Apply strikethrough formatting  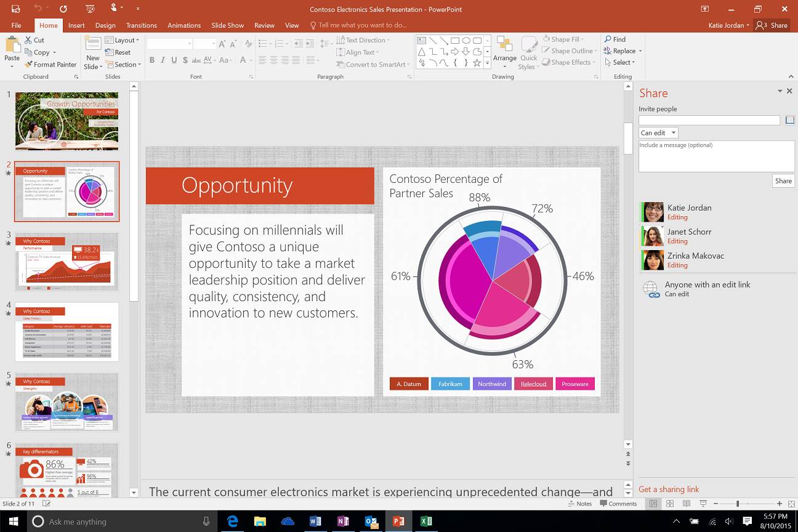coord(196,60)
